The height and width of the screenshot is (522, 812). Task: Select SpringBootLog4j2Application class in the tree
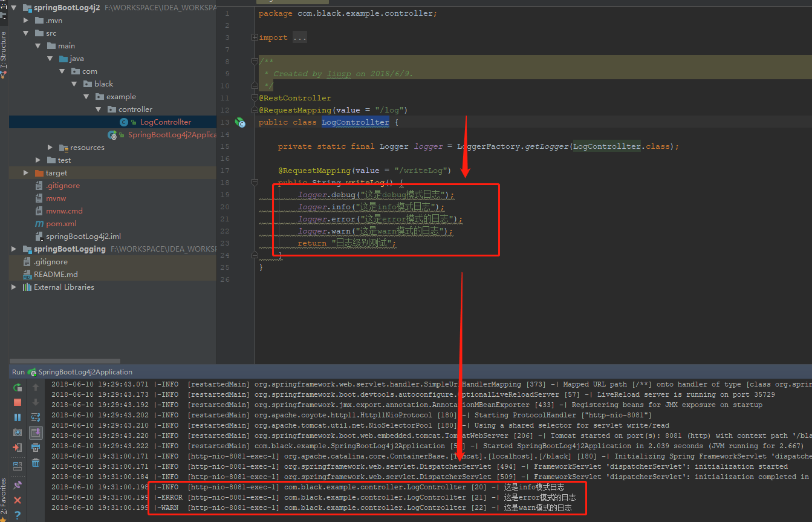click(172, 135)
